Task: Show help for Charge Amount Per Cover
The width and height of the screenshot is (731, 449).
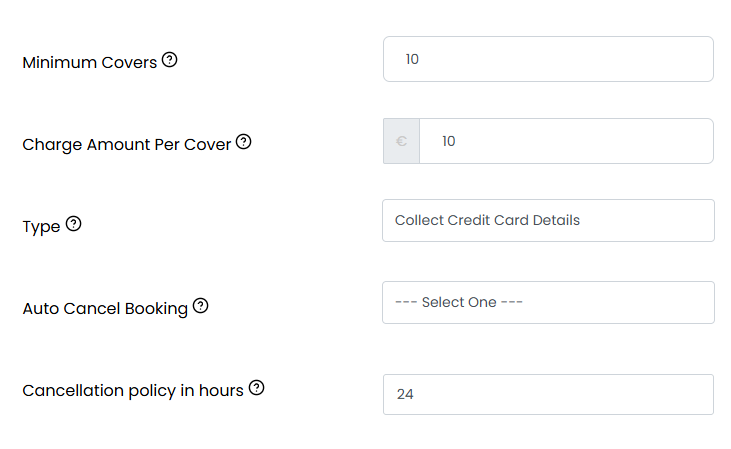Action: (243, 142)
